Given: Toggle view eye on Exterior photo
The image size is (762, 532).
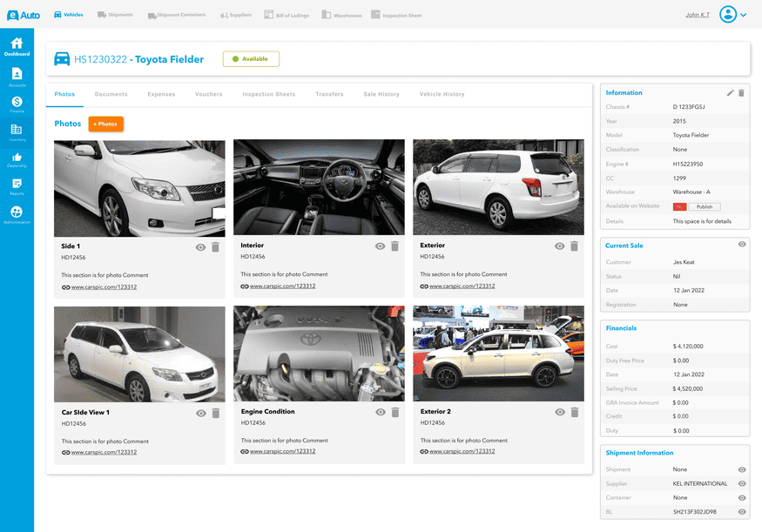Looking at the screenshot, I should [559, 246].
